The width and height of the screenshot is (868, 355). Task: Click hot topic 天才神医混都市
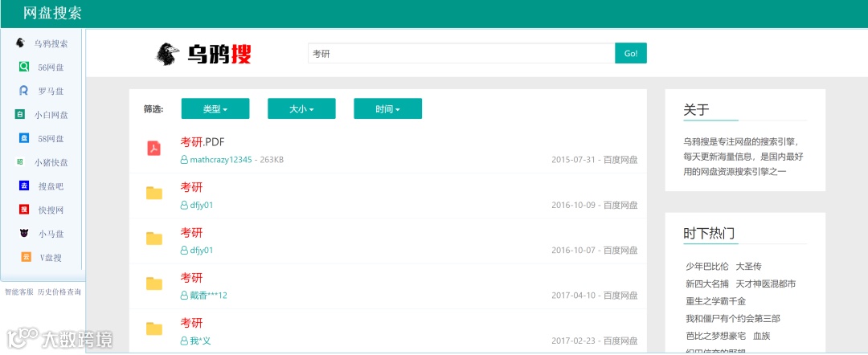[766, 284]
